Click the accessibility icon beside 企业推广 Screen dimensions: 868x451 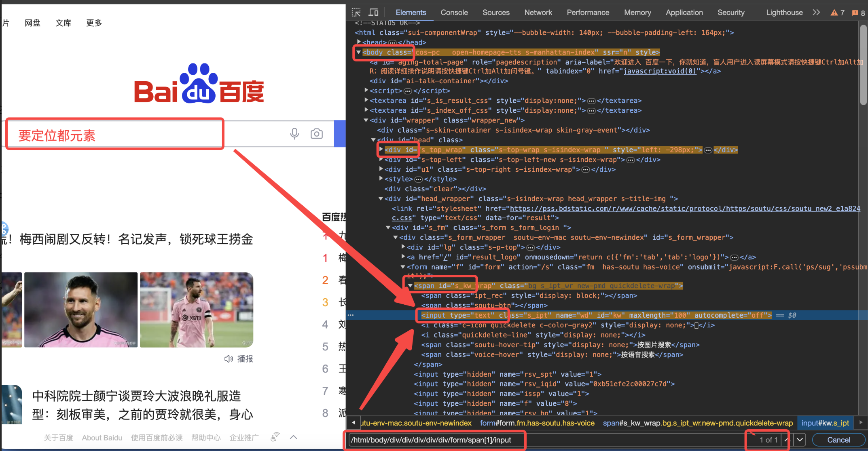[275, 437]
